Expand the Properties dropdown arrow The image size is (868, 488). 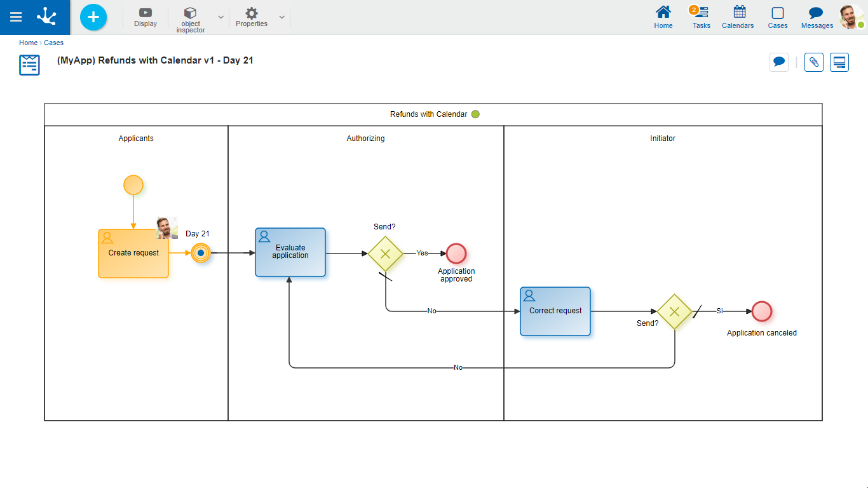tap(281, 17)
